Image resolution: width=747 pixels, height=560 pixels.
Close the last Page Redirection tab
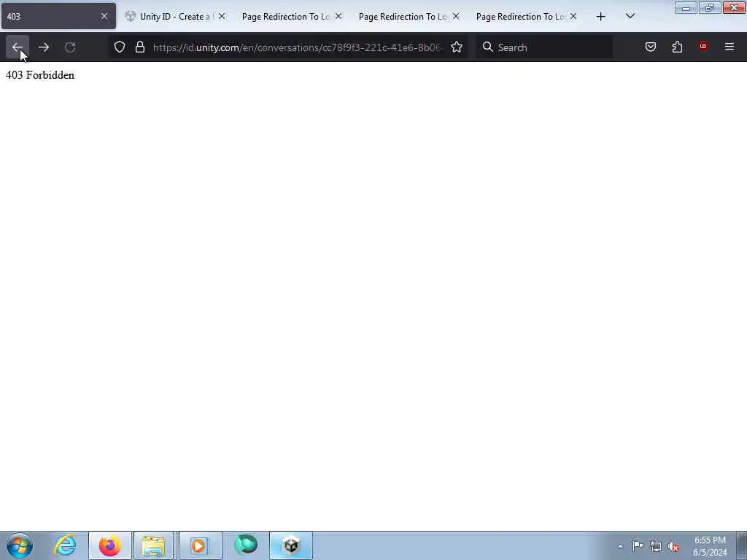[x=573, y=16]
